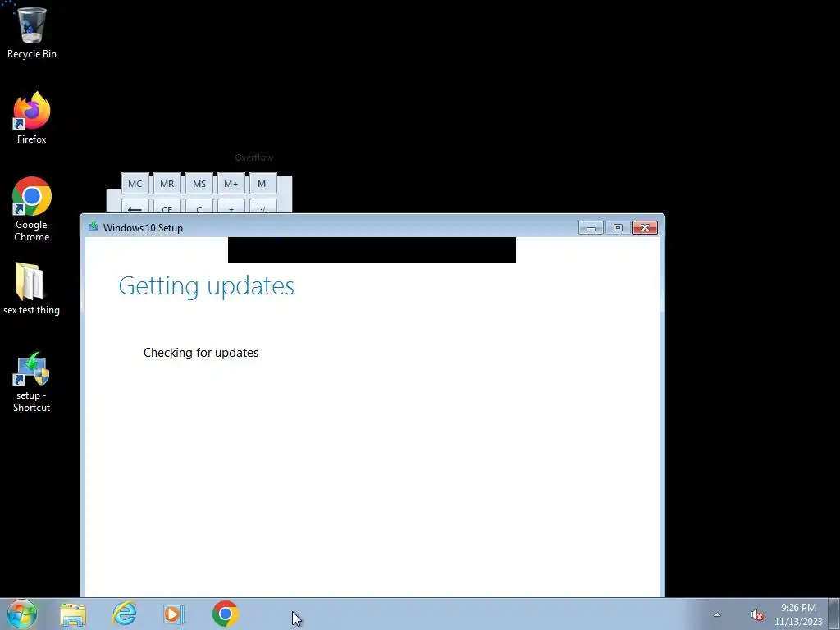
Task: Click the calculator MC button
Action: coord(135,184)
